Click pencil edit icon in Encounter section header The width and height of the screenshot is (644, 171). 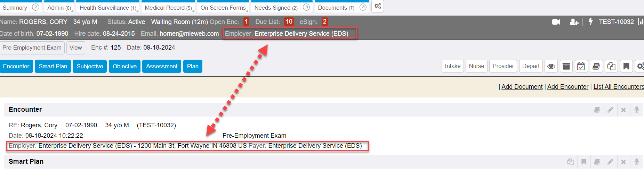tap(610, 110)
